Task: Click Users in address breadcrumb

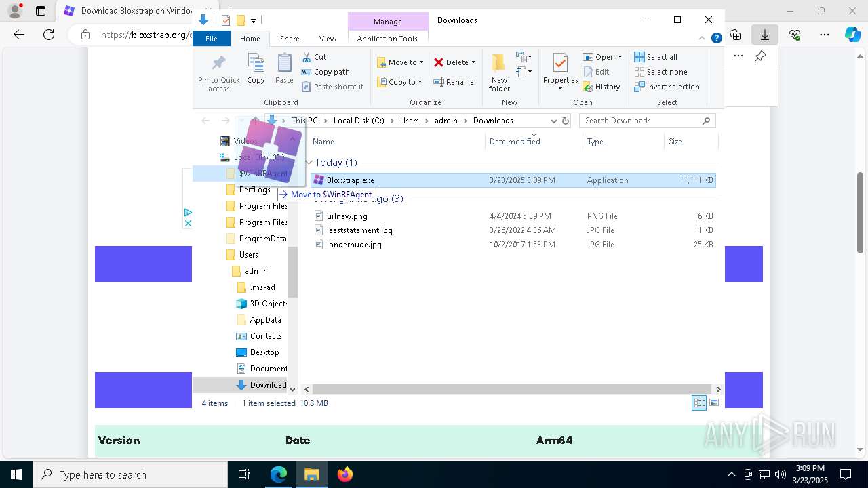Action: [410, 121]
